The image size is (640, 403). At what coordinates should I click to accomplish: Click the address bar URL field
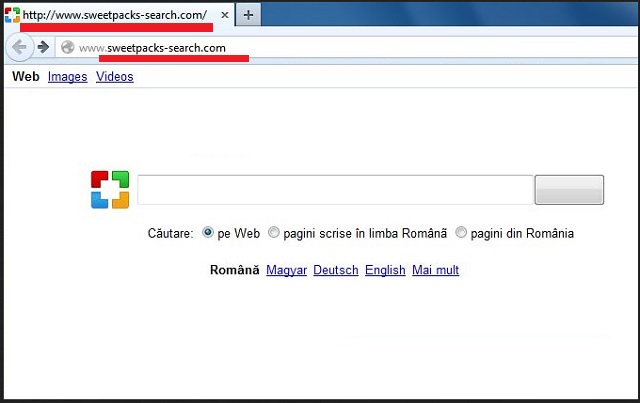(x=347, y=48)
